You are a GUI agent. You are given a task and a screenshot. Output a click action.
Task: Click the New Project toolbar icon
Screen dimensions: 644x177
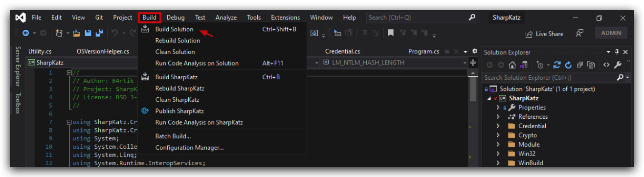coord(59,33)
